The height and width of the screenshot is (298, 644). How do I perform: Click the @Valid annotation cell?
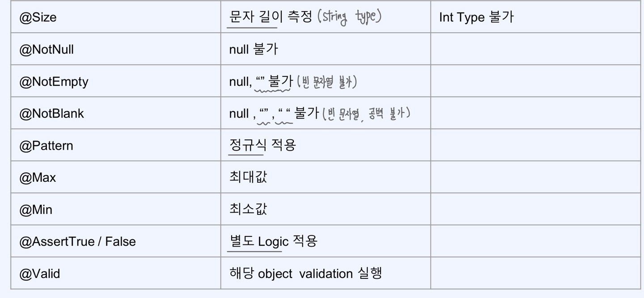click(x=116, y=273)
